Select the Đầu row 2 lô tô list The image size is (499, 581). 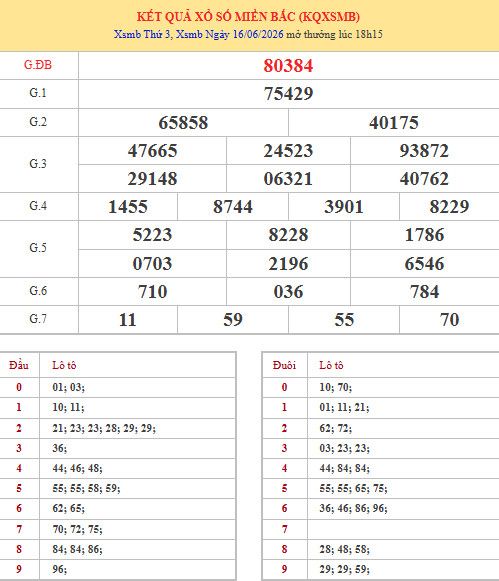(104, 428)
